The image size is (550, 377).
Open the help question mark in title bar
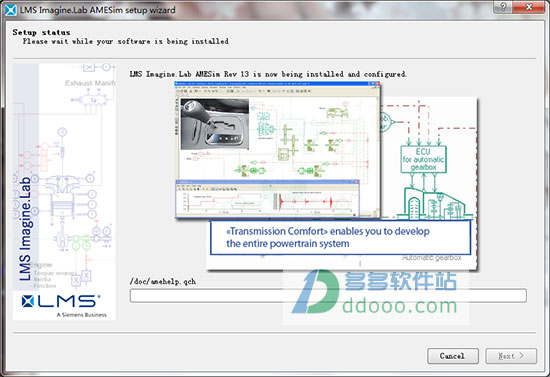(504, 7)
